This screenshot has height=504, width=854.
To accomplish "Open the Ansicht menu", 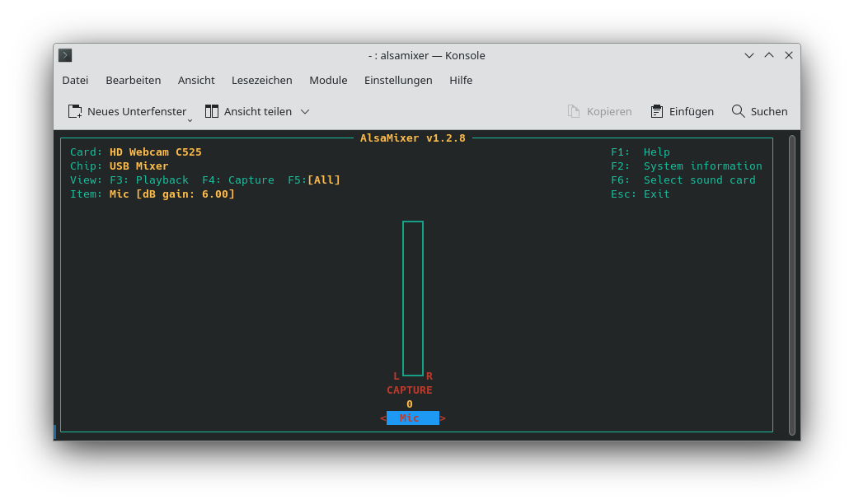I will coord(196,80).
